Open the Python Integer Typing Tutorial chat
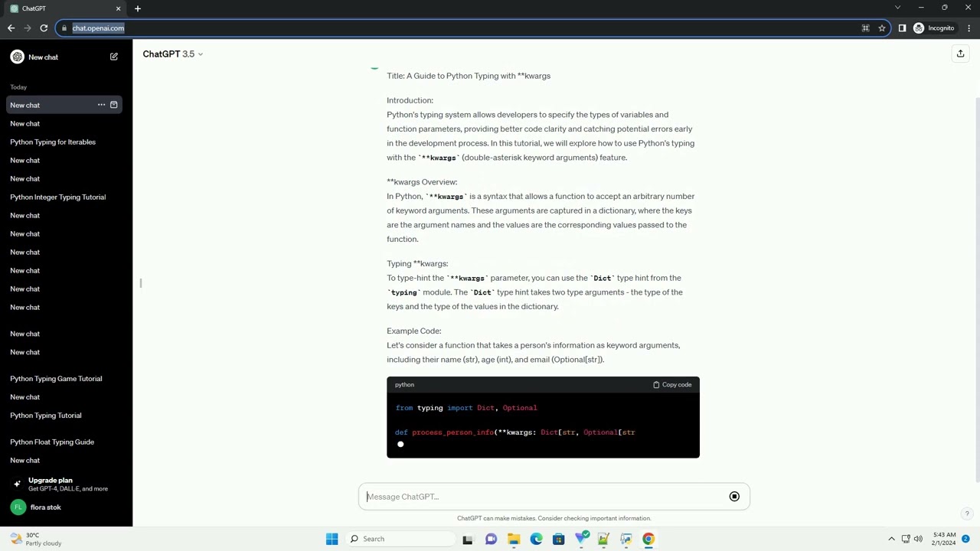 coord(58,197)
